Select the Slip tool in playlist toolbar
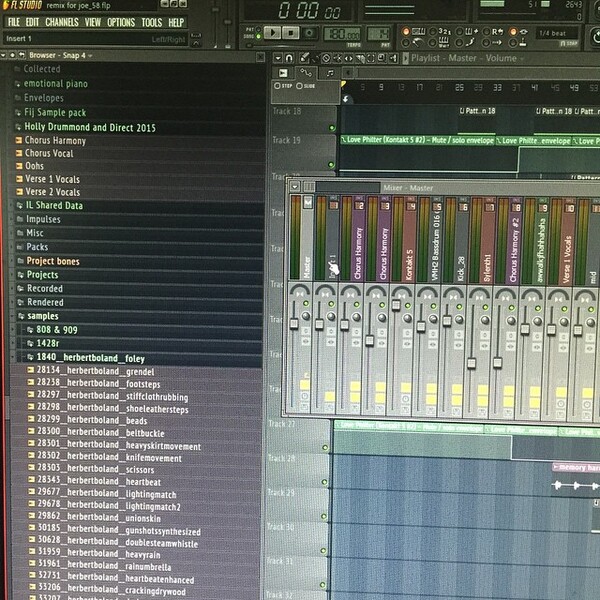This screenshot has height=600, width=600. (349, 59)
